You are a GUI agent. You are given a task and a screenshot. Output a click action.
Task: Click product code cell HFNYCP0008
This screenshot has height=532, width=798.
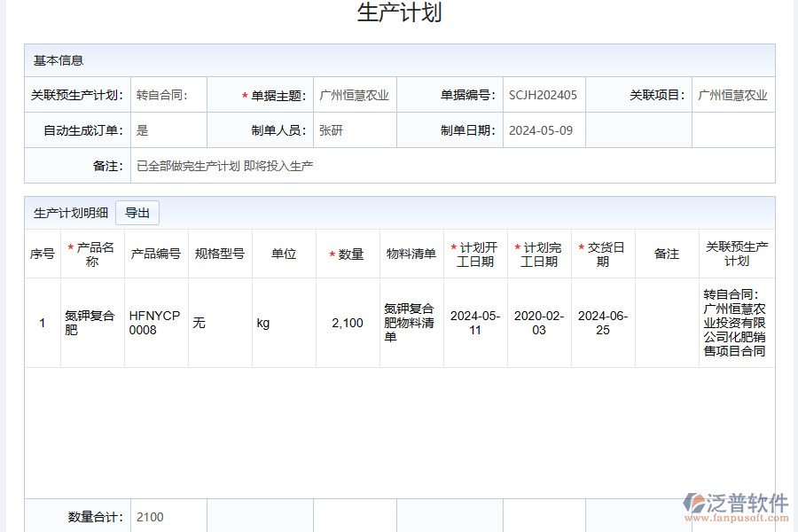click(156, 321)
